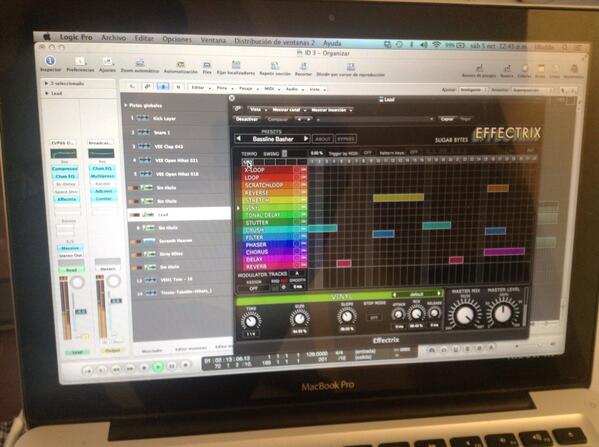The height and width of the screenshot is (447, 599).
Task: Click the Comparar button
Action: pos(278,119)
